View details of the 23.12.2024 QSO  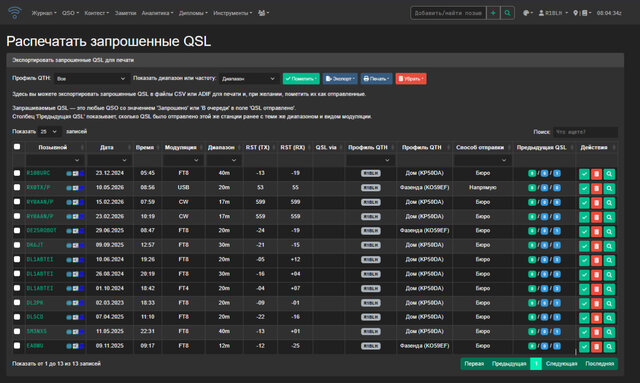coord(609,174)
